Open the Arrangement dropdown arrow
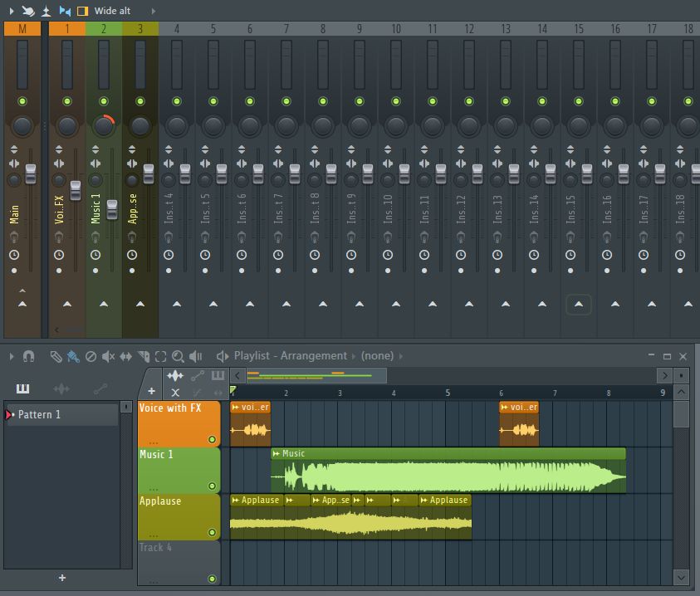Viewport: 700px width, 596px height. pyautogui.click(x=353, y=356)
